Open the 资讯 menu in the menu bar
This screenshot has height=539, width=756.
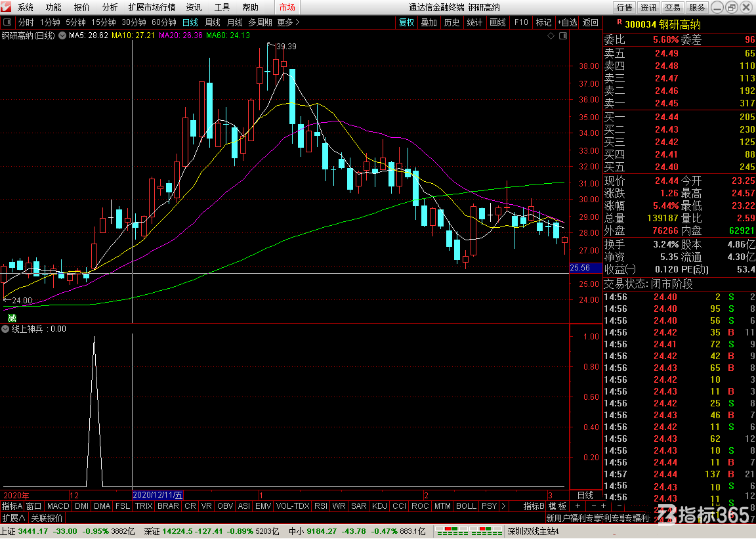point(194,7)
